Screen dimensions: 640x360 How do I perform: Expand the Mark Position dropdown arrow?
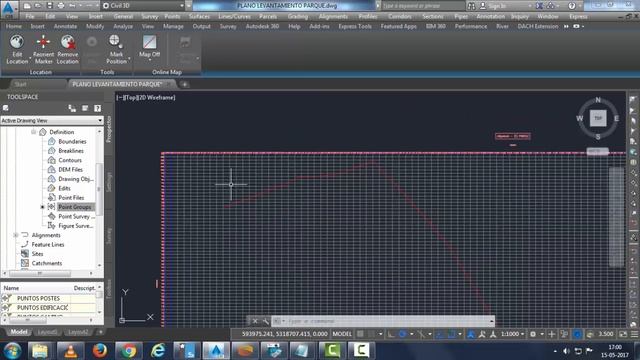coord(129,58)
